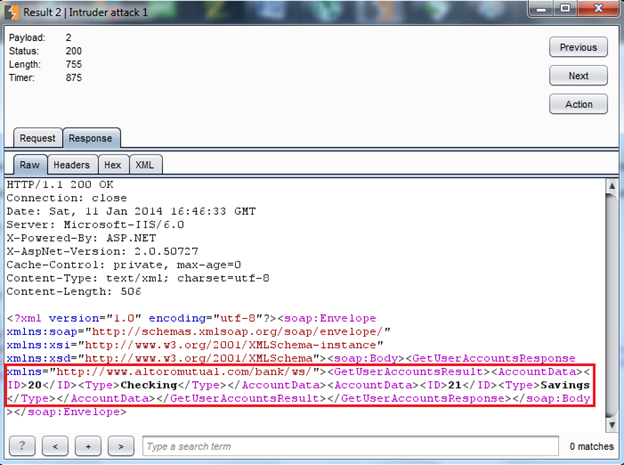The image size is (624, 465).
Task: Focus the 'Type a search term' field
Action: point(348,445)
